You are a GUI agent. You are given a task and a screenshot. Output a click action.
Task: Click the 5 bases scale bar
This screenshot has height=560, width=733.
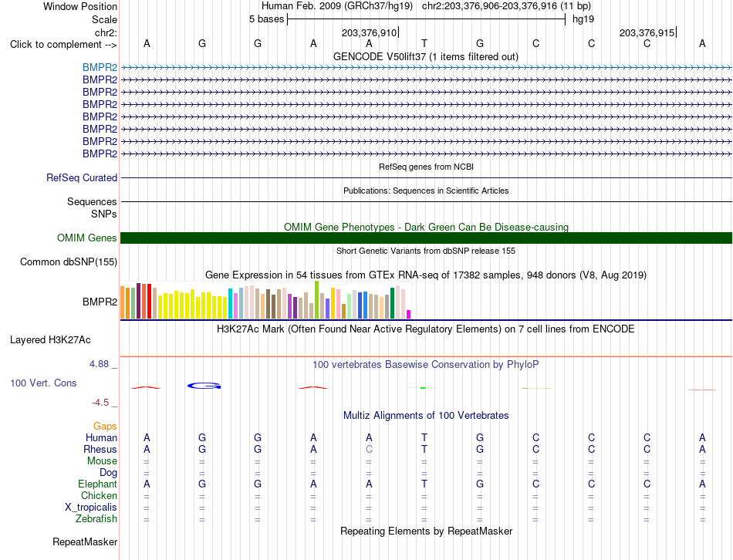click(427, 19)
